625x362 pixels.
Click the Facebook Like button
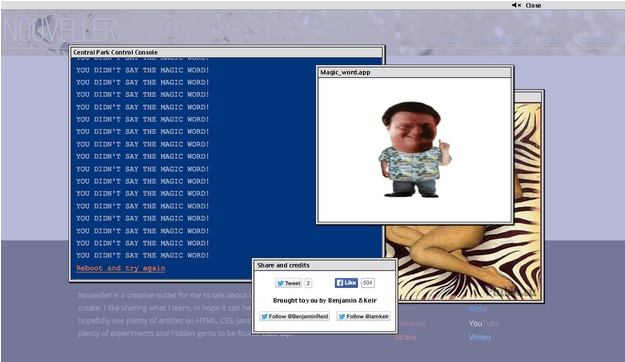tap(346, 283)
